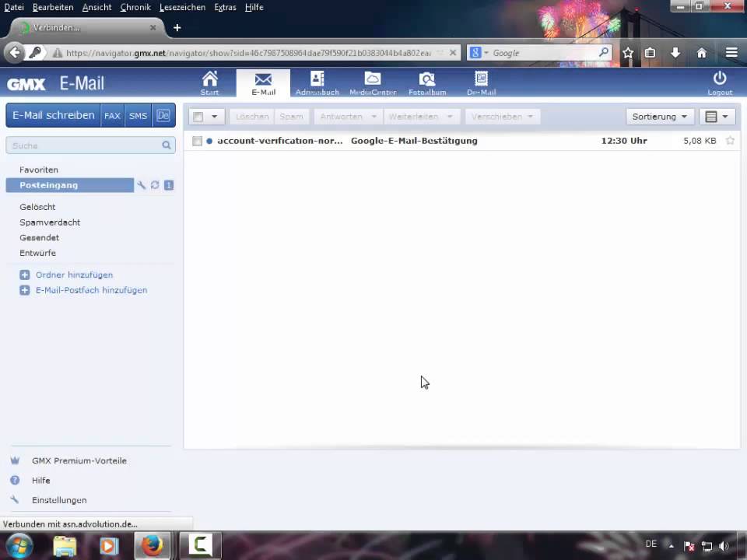Screen dimensions: 747x560
Task: Open the Gesendet folder
Action: click(40, 237)
